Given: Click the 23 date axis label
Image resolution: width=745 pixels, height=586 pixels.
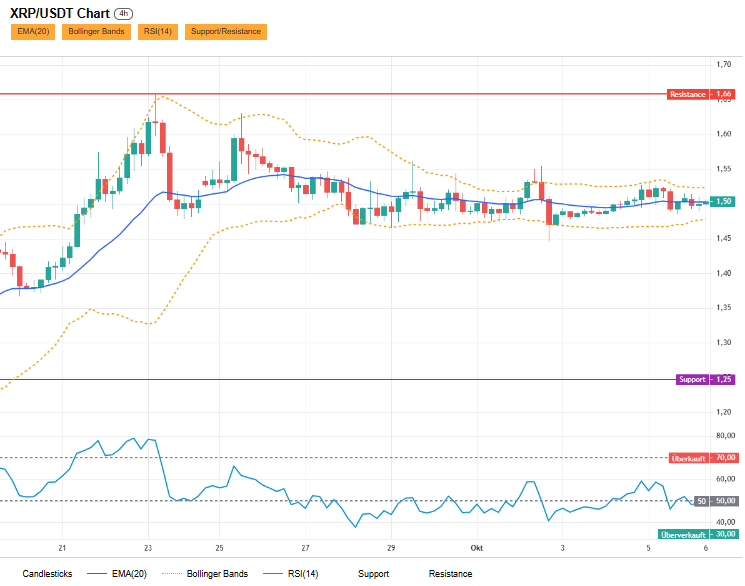Looking at the screenshot, I should (x=148, y=548).
